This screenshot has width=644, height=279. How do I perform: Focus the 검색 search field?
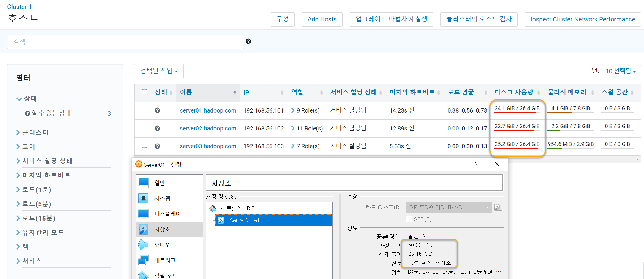click(x=125, y=42)
